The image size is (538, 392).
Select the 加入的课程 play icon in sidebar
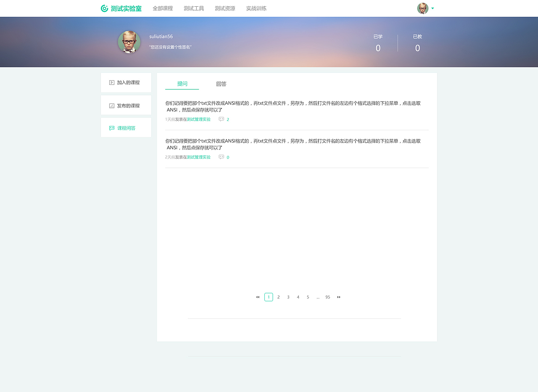tap(111, 82)
